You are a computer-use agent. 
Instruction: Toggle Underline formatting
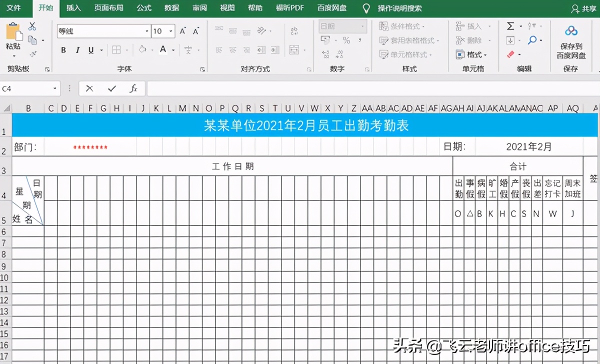click(x=90, y=49)
